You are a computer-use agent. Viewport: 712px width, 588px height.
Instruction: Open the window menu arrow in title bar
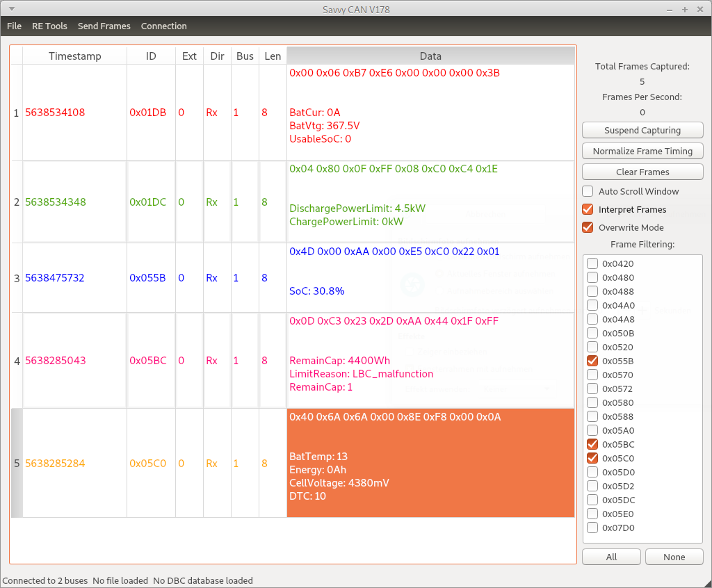click(x=11, y=9)
